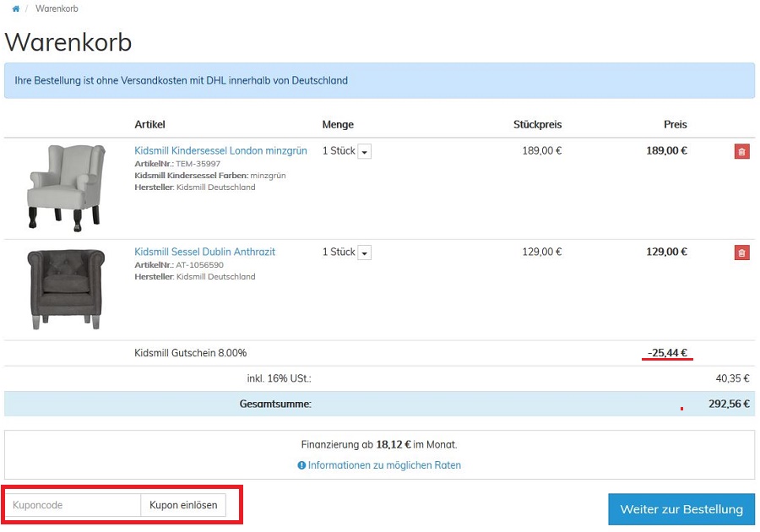Click the inkl. 16% USt. label
The height and width of the screenshot is (532, 760).
(280, 378)
